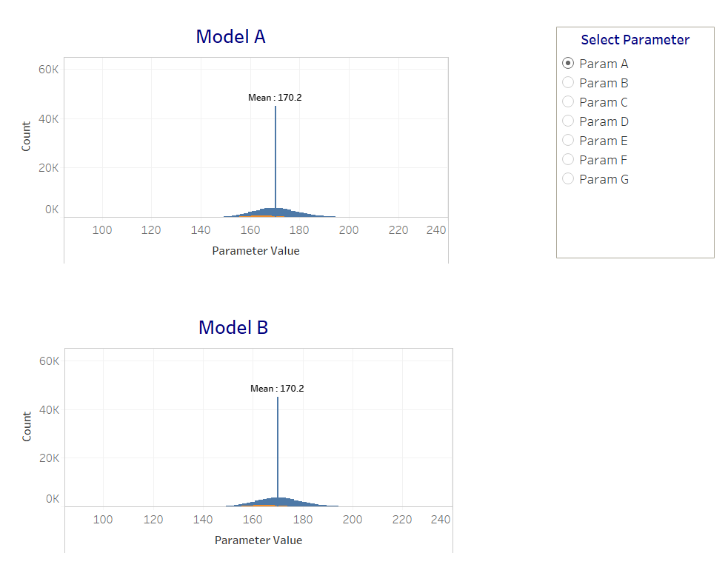This screenshot has height=573, width=728.
Task: Click the Mean: 170.2 annotation on Model A
Action: click(x=274, y=97)
